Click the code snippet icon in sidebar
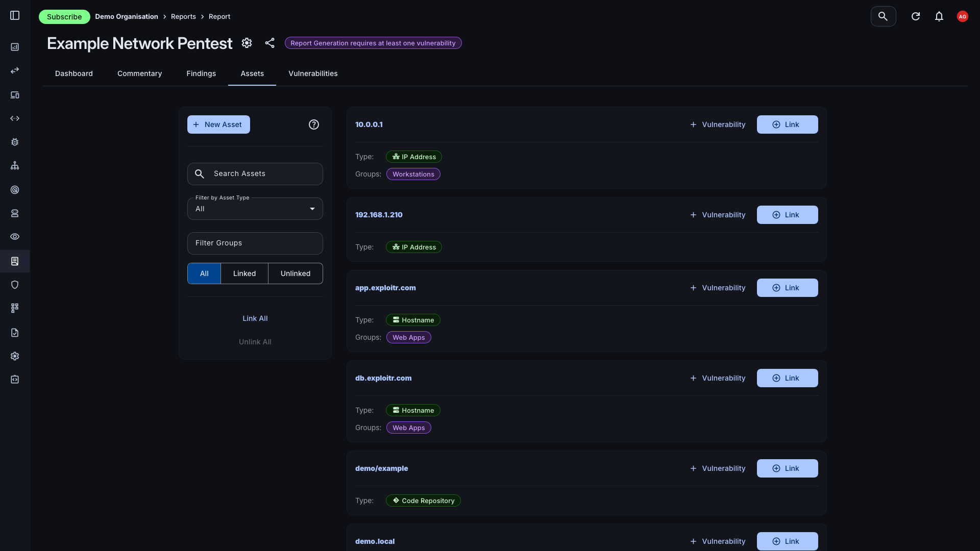This screenshot has width=980, height=551. (x=15, y=118)
